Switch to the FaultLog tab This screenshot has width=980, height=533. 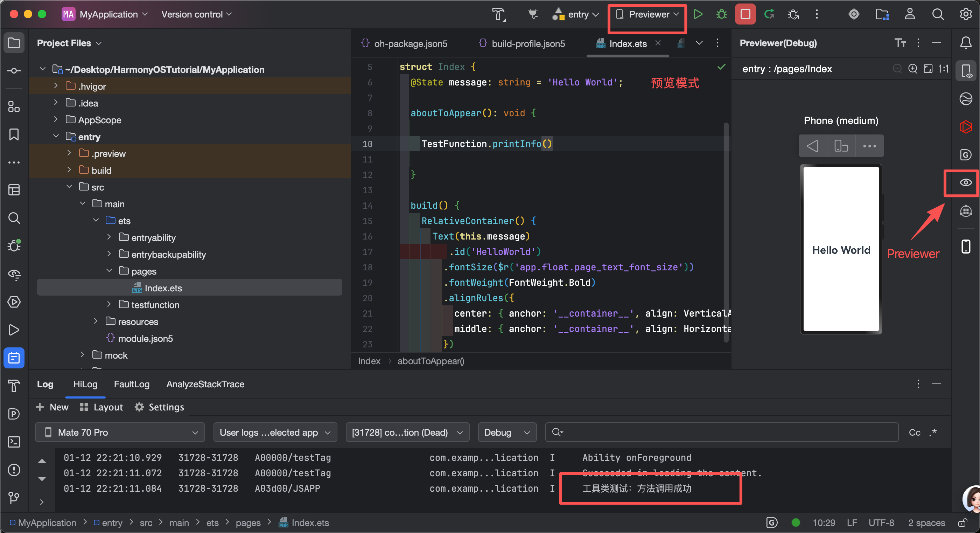click(132, 384)
